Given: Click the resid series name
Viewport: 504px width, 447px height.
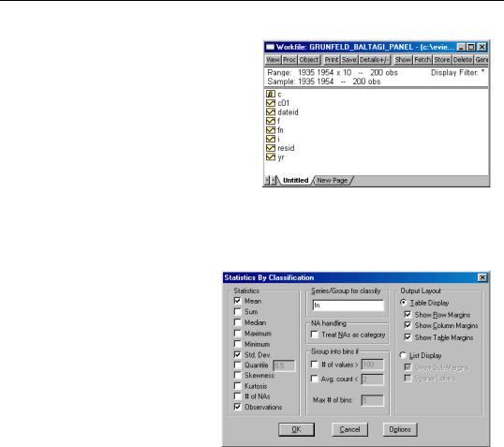Looking at the screenshot, I should 286,148.
